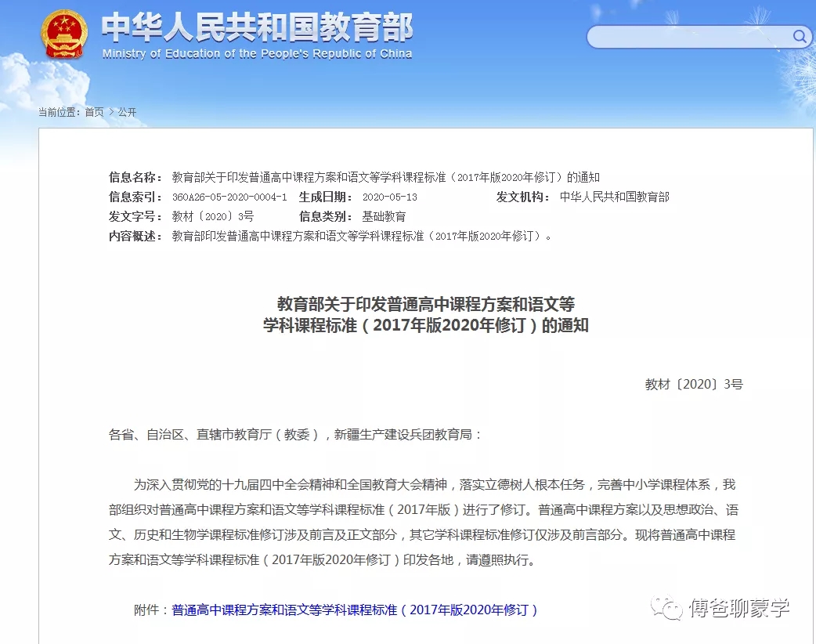The image size is (816, 644).
Task: Open the 附件 attachment link for 课程标准
Action: (355, 610)
